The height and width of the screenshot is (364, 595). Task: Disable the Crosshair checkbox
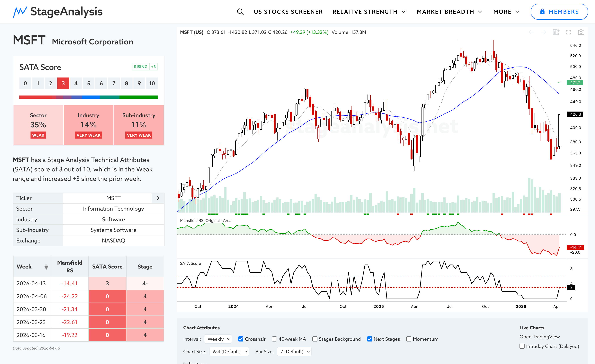241,339
